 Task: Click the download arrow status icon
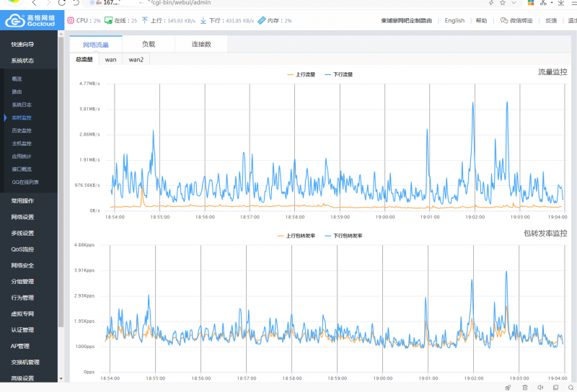203,21
